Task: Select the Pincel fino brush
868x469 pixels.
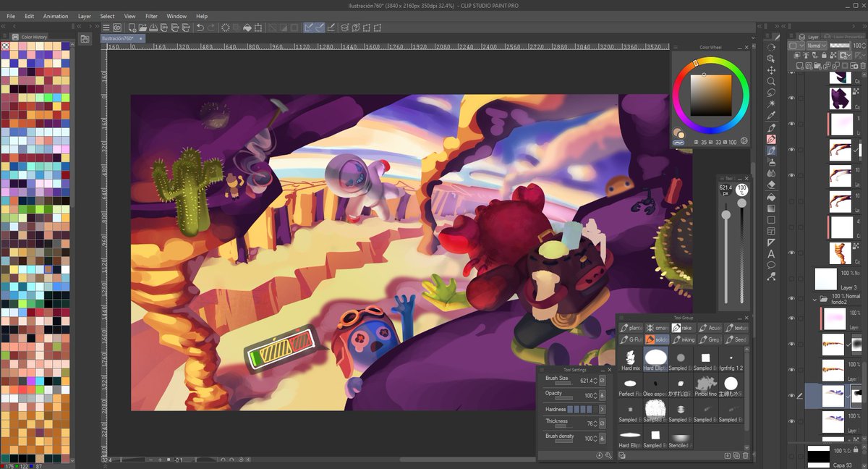Action: 705,385
